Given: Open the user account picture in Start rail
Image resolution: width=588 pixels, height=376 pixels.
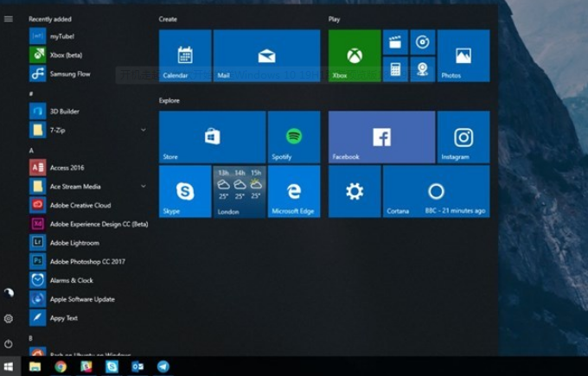Looking at the screenshot, I should tap(9, 293).
